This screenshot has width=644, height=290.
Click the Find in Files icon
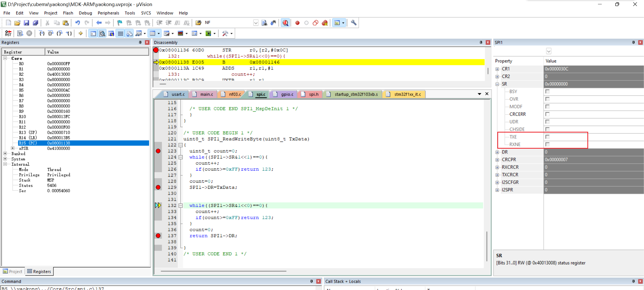point(198,23)
